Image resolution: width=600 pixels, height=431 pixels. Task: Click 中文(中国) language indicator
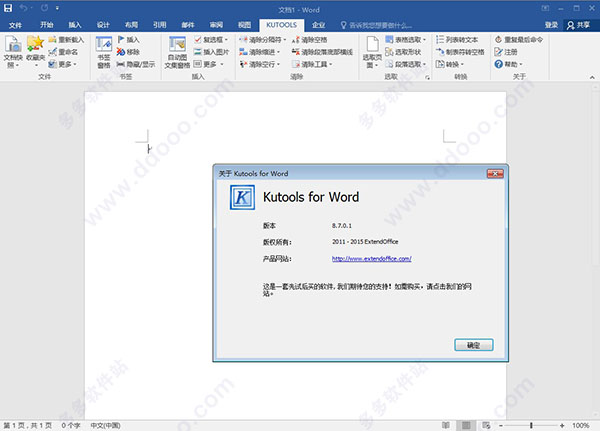[x=105, y=426]
